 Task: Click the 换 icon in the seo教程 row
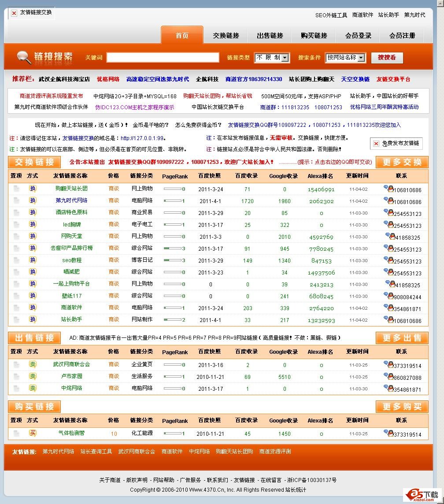(x=33, y=260)
